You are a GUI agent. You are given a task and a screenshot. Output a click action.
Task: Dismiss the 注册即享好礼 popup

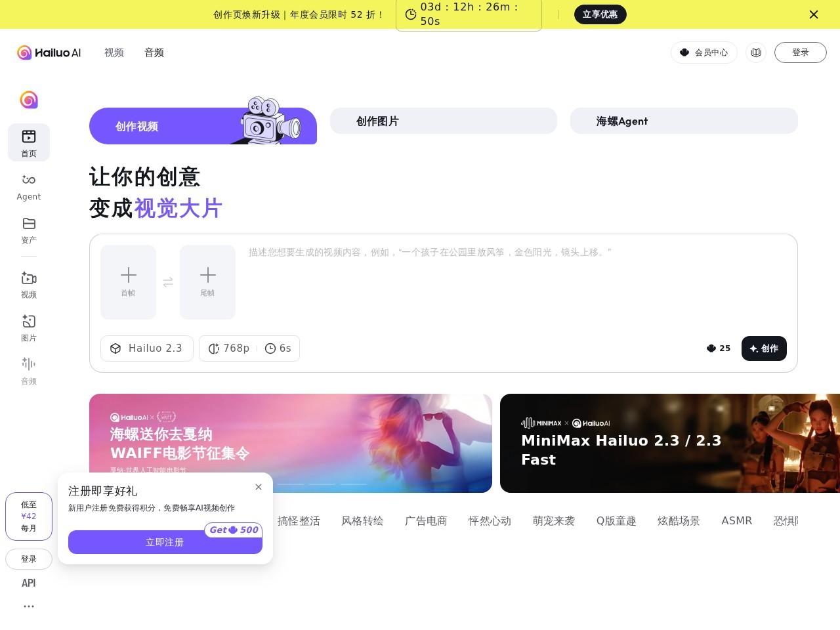[259, 487]
